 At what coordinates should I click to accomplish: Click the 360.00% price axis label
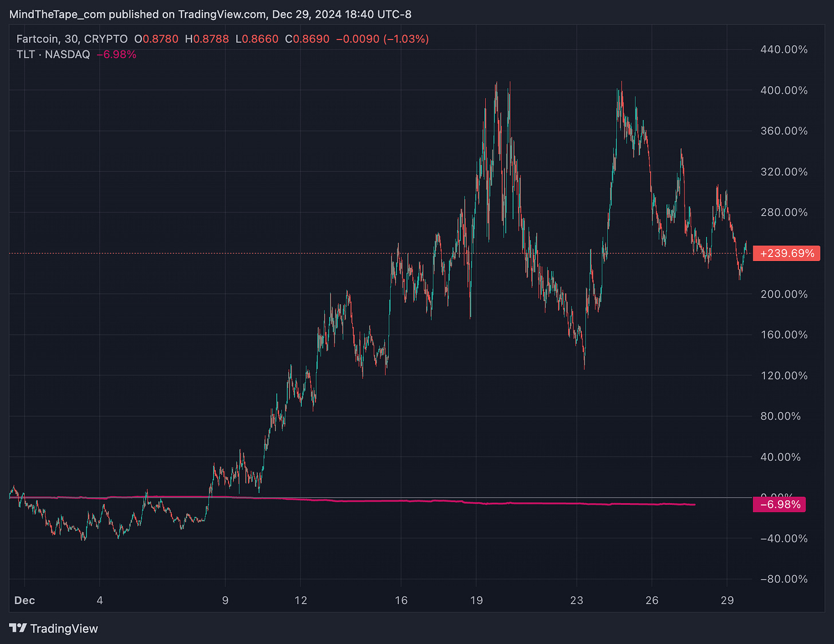point(784,131)
